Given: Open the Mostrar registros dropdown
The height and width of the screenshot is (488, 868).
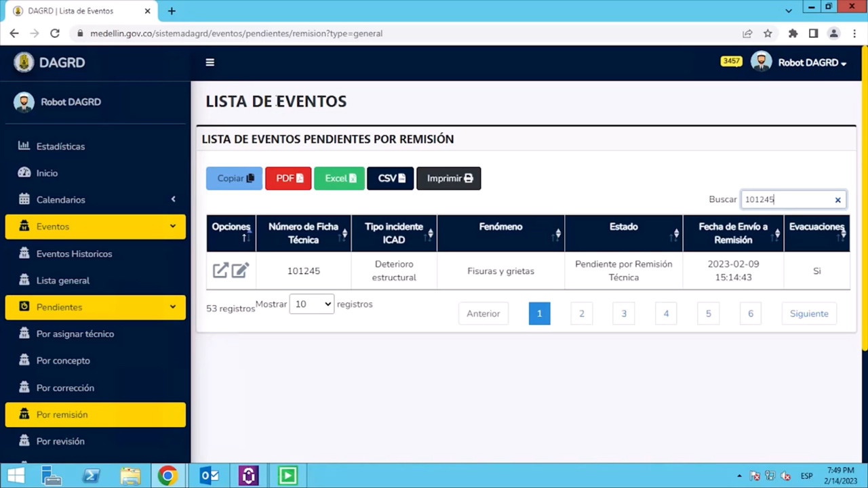Looking at the screenshot, I should click(x=311, y=304).
